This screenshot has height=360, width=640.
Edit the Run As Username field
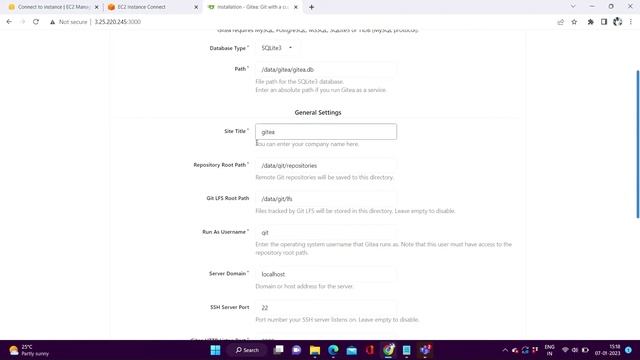pos(326,232)
